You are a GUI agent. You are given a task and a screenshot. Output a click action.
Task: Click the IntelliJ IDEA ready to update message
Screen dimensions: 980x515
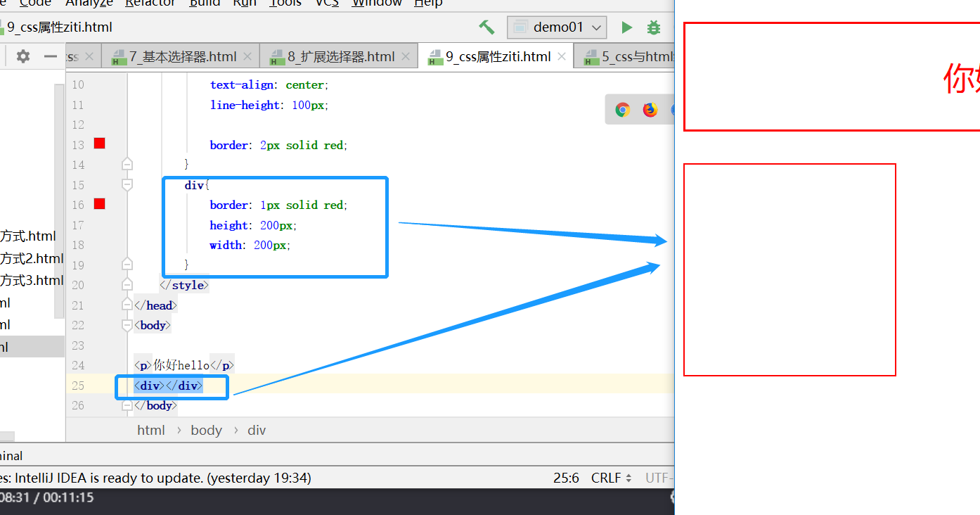[x=155, y=478]
